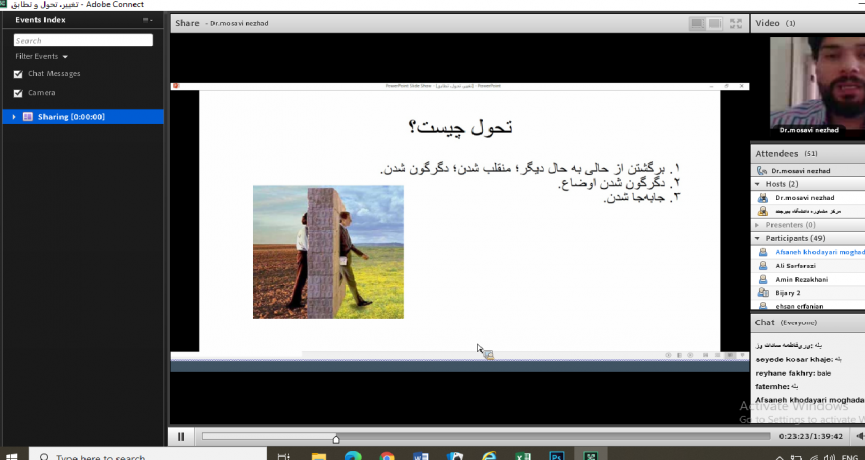
Task: Click Afsaneh khodayari participant icon
Action: pos(762,252)
